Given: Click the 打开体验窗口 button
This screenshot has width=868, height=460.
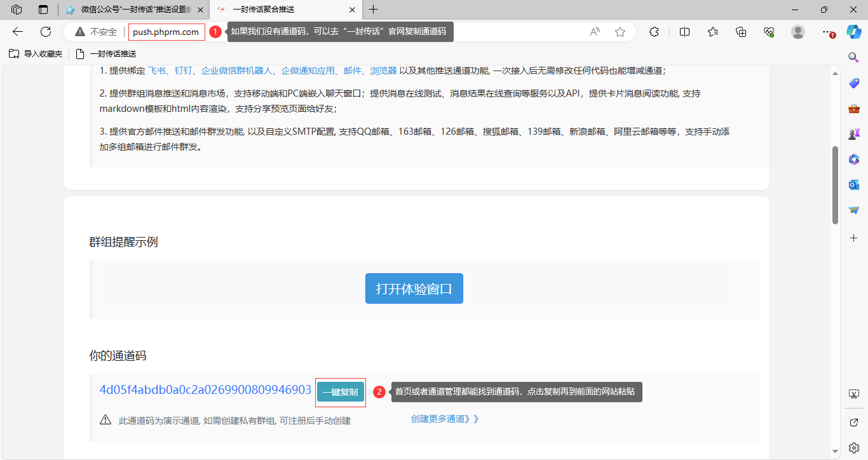Looking at the screenshot, I should (x=414, y=288).
